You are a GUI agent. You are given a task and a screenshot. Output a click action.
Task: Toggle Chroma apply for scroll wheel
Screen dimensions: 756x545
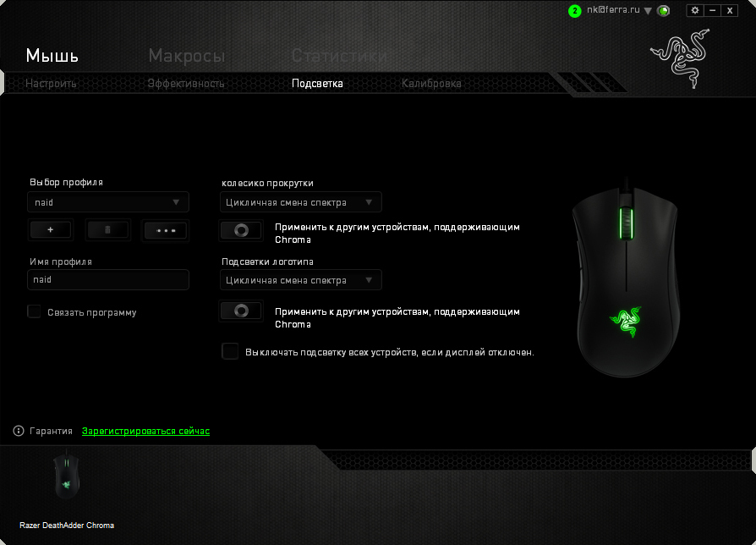pos(241,230)
